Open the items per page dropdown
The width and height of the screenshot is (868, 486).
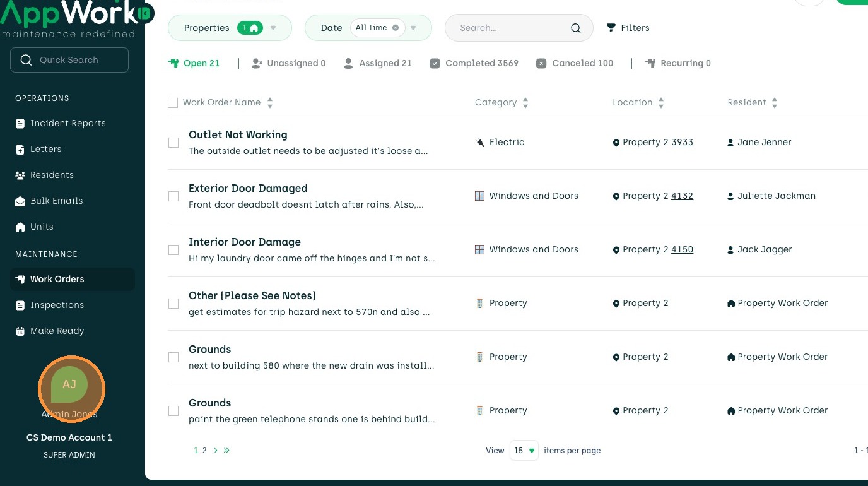[524, 451]
